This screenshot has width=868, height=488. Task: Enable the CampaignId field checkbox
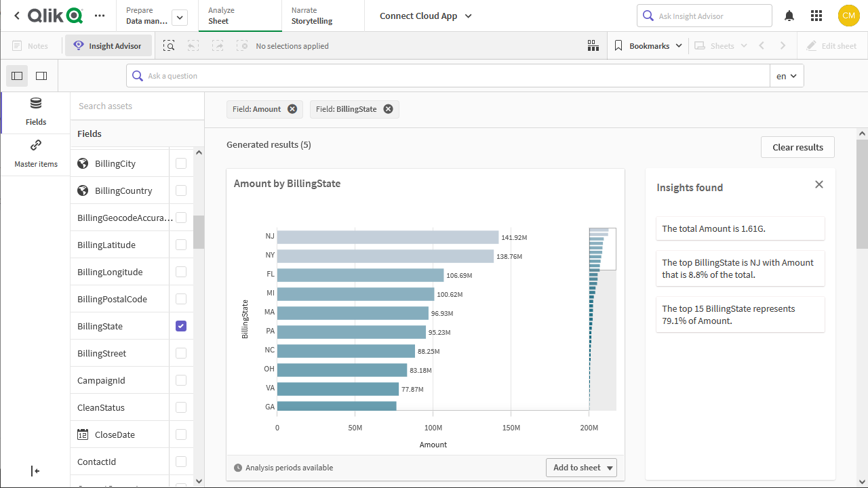[x=180, y=380]
